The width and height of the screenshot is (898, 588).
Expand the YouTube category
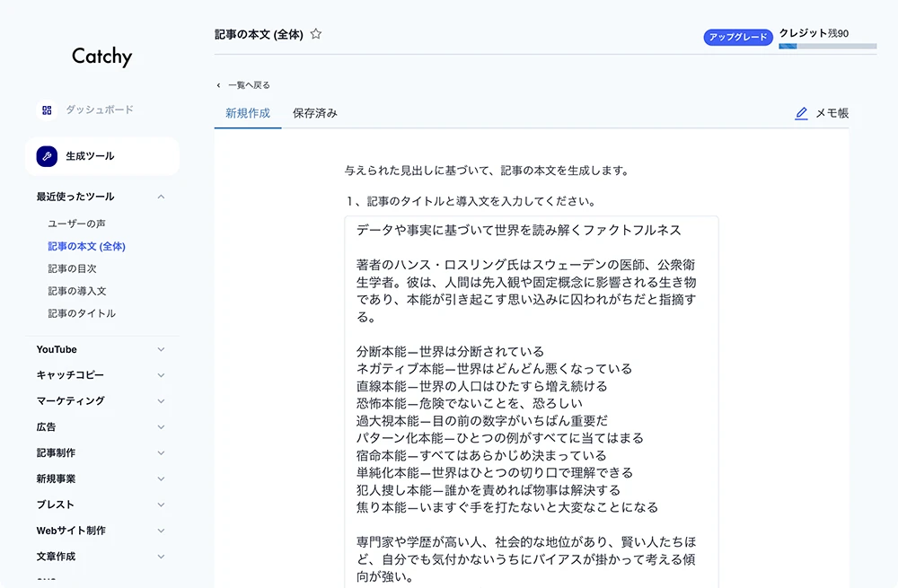pyautogui.click(x=161, y=349)
